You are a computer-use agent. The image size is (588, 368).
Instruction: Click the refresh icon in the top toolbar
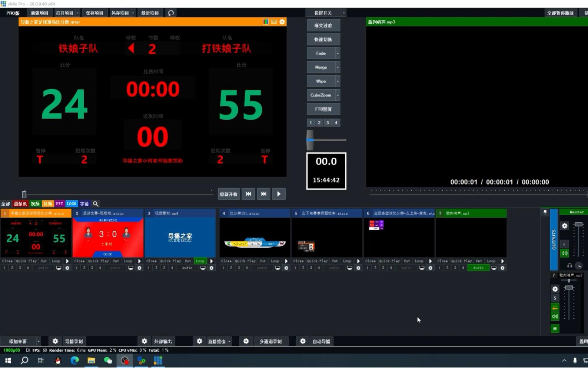pyautogui.click(x=171, y=13)
